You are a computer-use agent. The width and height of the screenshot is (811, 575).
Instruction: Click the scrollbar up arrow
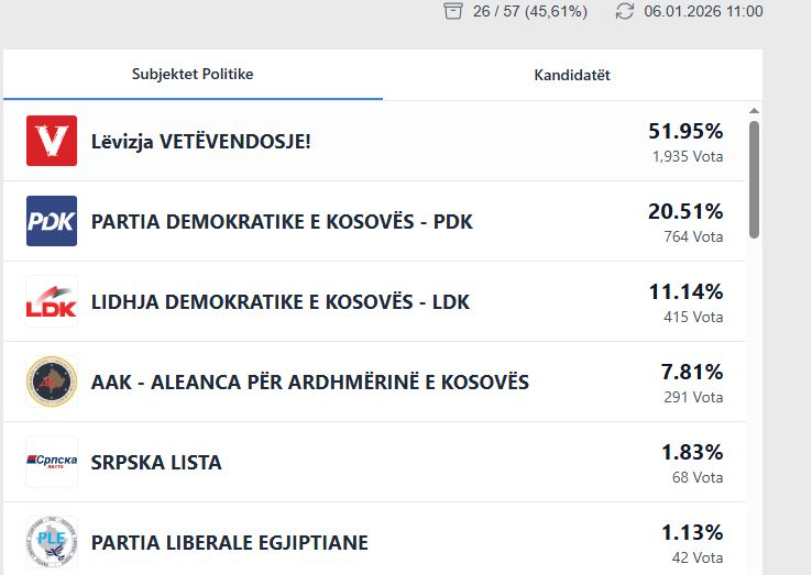pyautogui.click(x=754, y=111)
